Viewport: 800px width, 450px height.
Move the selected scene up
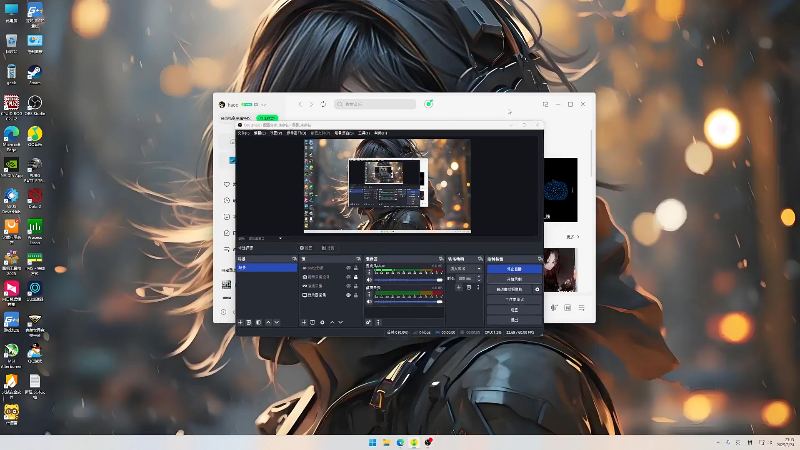coord(268,322)
